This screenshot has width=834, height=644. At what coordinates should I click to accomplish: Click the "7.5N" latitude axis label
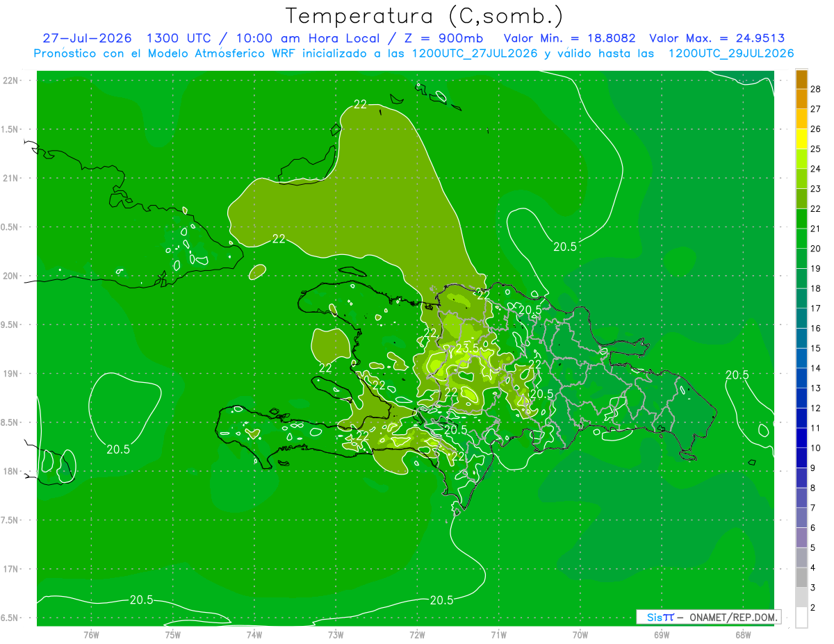tap(11, 520)
